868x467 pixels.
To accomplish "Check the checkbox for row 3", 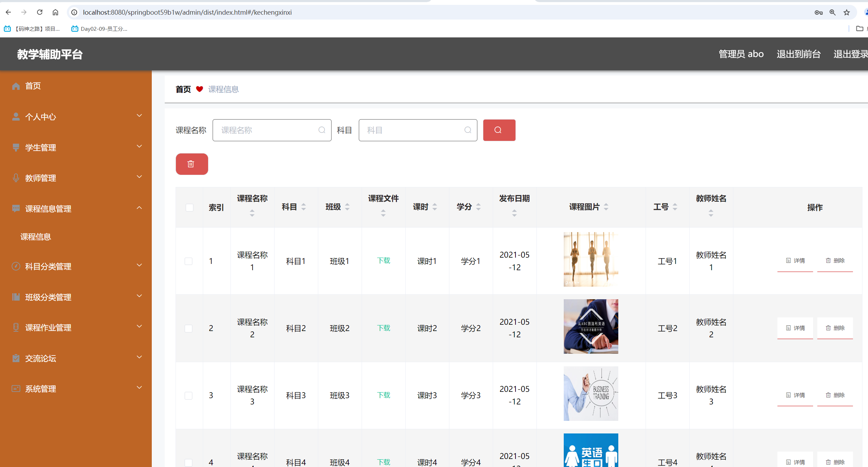I will pos(189,395).
